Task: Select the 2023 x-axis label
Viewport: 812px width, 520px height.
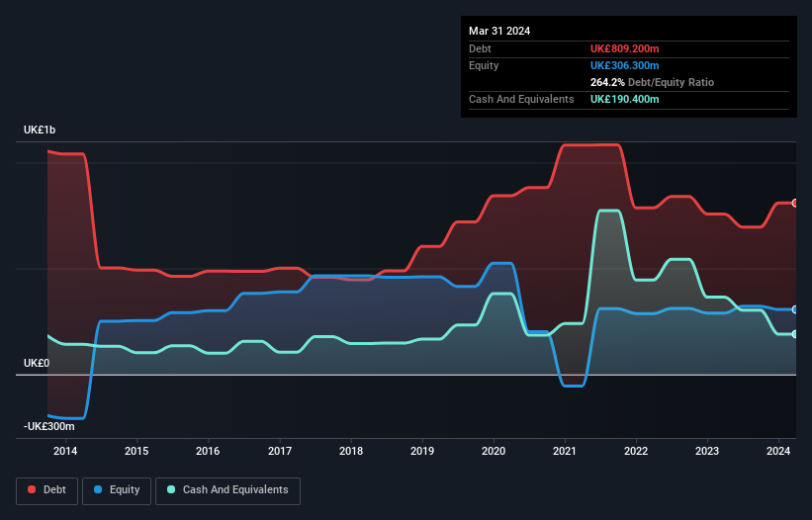Action: point(707,451)
